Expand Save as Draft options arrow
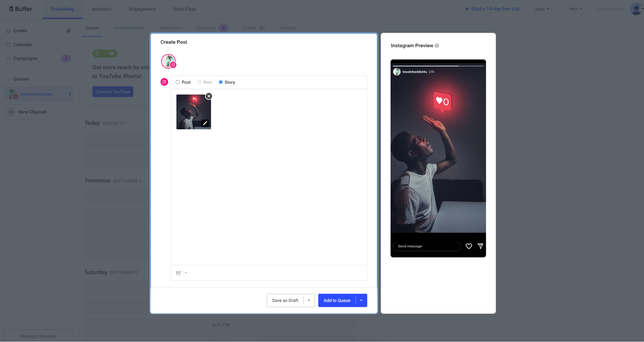Screen dimensions: 644x342 click(x=309, y=300)
